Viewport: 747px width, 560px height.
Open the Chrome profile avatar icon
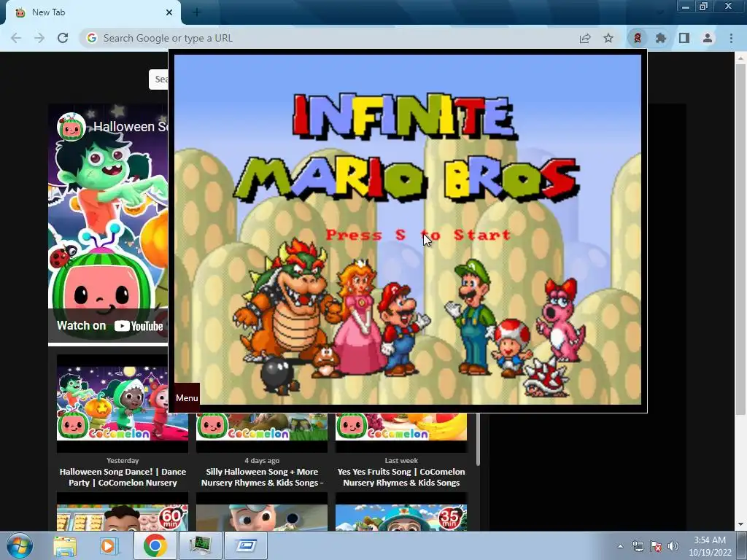(708, 38)
